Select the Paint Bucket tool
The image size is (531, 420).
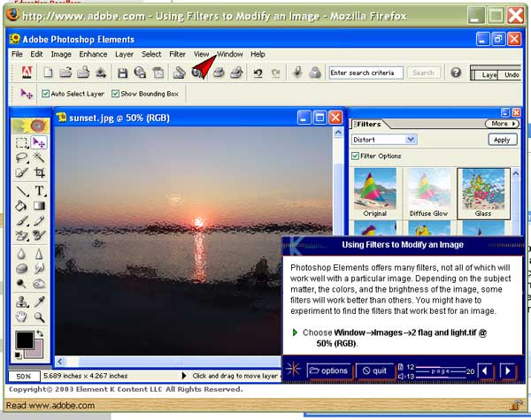(x=21, y=205)
